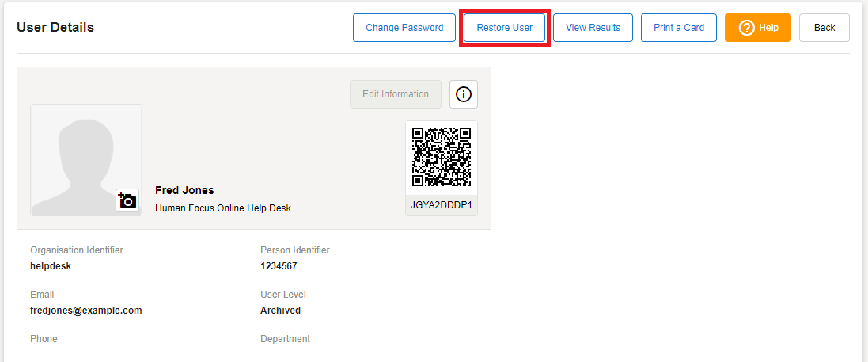Click the QR code image

point(442,157)
